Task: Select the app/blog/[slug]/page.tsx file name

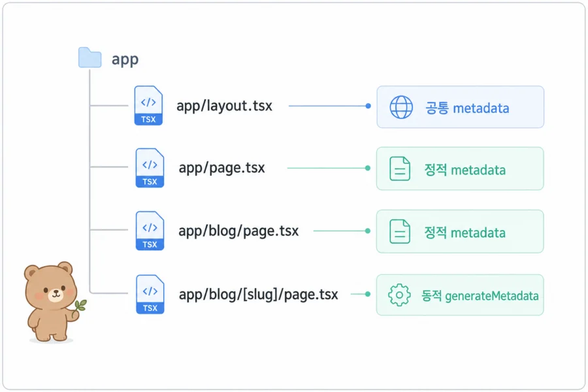Action: pos(258,295)
